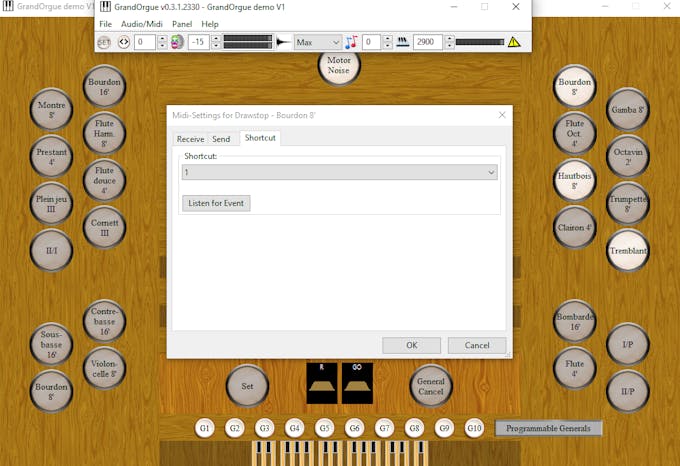Toggle the Clairon 4' drawstop

click(x=575, y=227)
